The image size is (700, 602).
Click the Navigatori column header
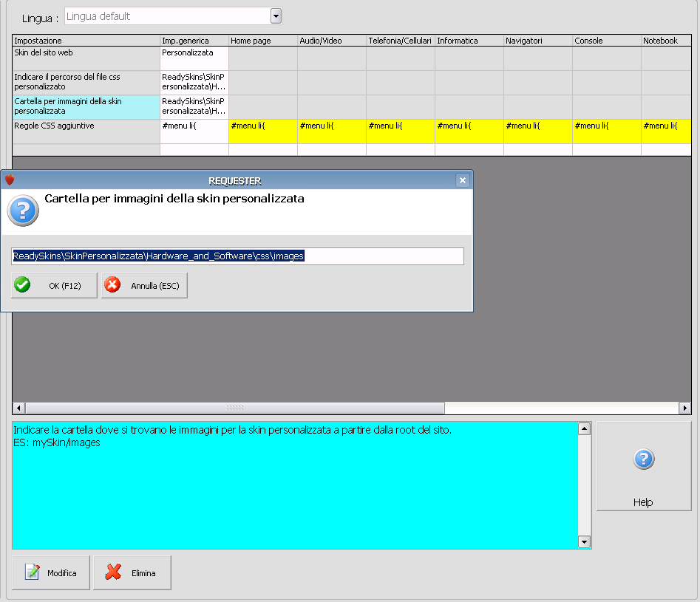click(538, 41)
